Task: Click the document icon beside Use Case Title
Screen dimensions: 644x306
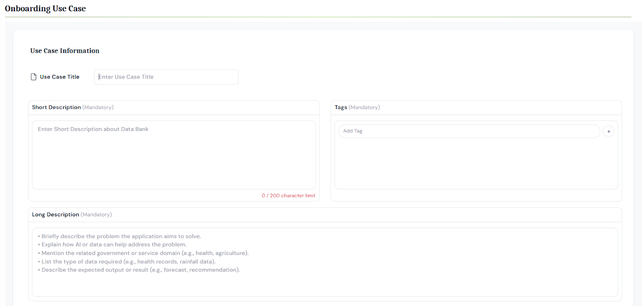Action: click(34, 77)
